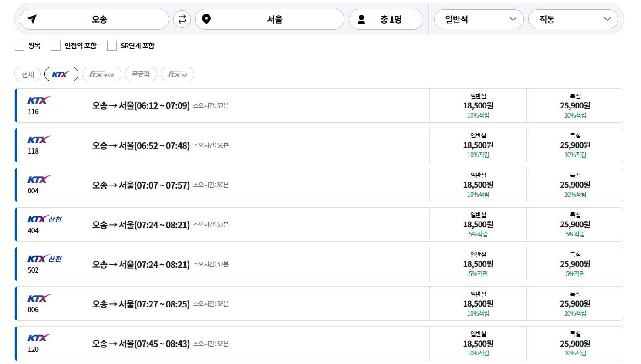Check the 인접역 포함 option
The height and width of the screenshot is (364, 641).
pos(56,45)
